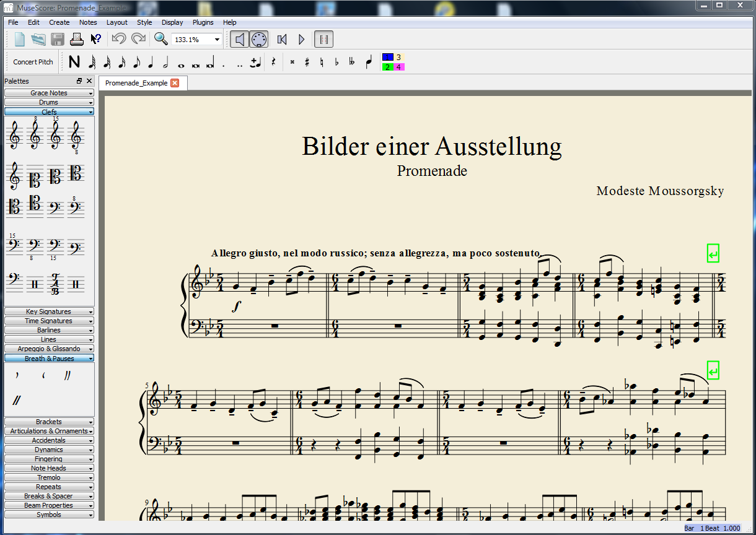756x535 pixels.
Task: Start playback with the play button
Action: click(302, 40)
